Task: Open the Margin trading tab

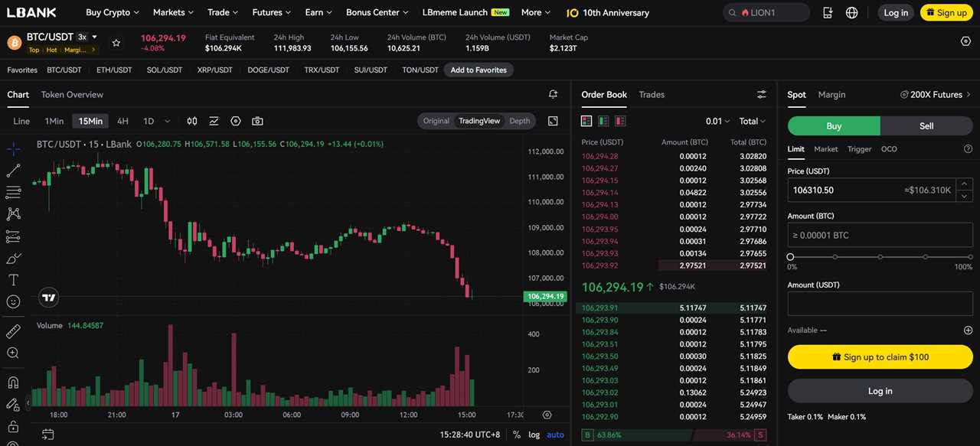Action: [x=832, y=94]
